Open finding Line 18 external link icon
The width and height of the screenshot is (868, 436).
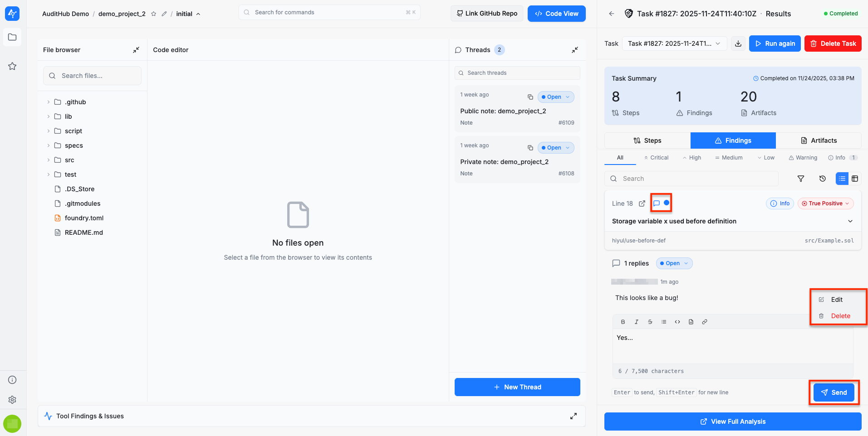pos(642,203)
